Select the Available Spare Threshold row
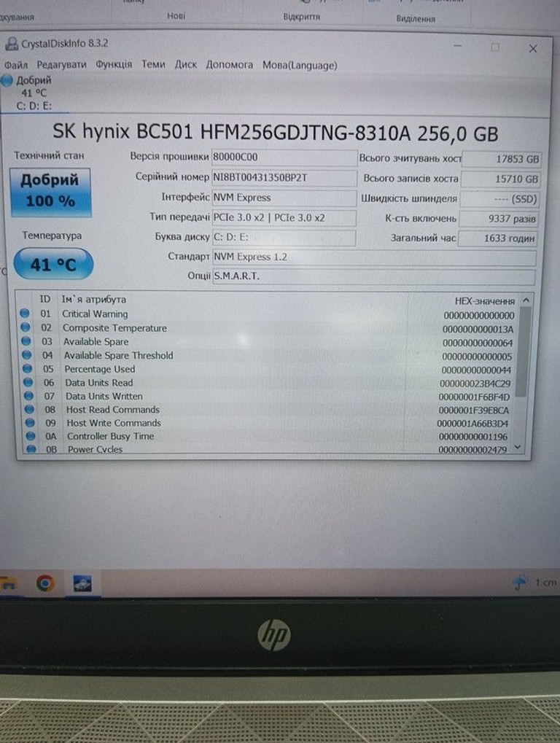This screenshot has width=560, height=743. [268, 355]
